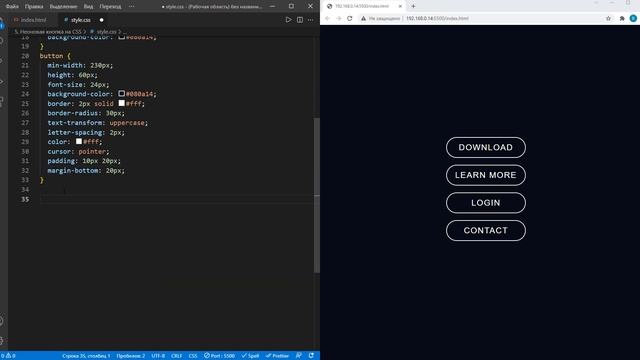640x360 pixels.
Task: Toggle the Spell checker status item
Action: (x=250, y=356)
